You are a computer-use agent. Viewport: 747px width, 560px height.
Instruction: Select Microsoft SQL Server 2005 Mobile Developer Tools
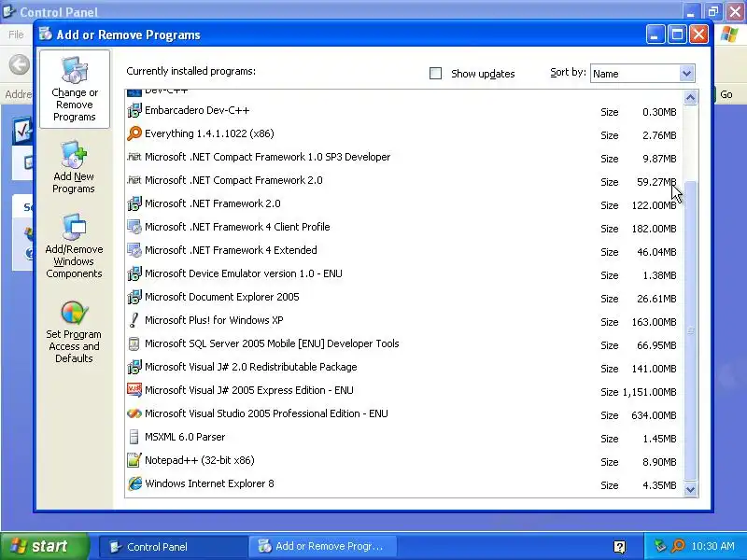pyautogui.click(x=404, y=344)
